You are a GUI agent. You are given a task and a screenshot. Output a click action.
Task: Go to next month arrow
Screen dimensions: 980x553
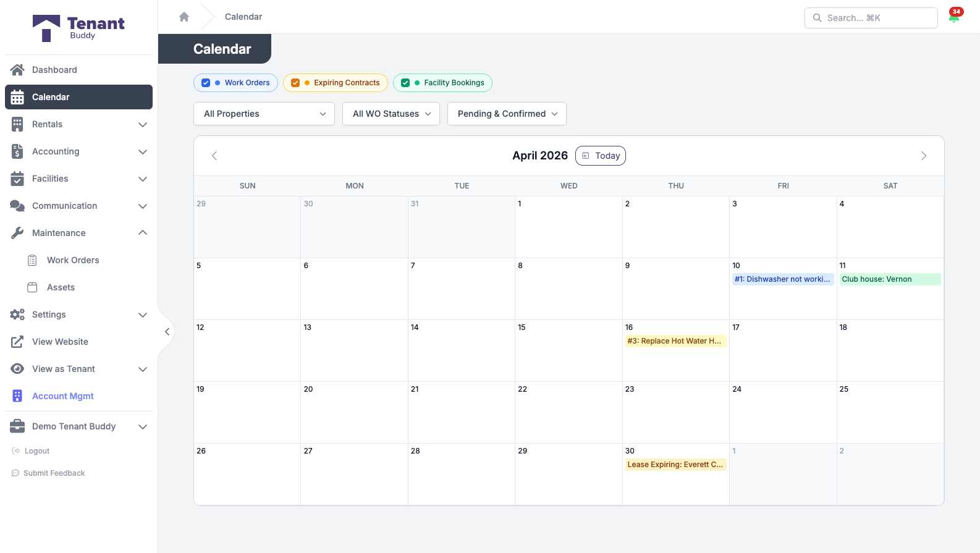(924, 156)
